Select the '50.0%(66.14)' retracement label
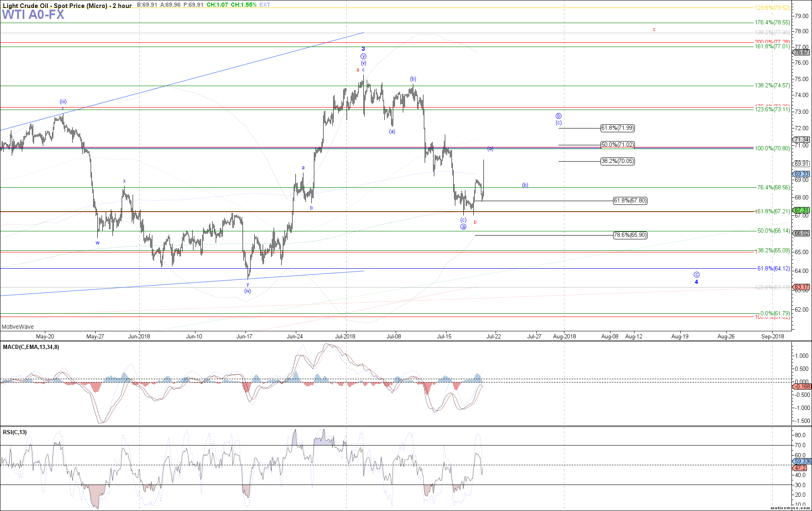The image size is (812, 511). pos(773,231)
